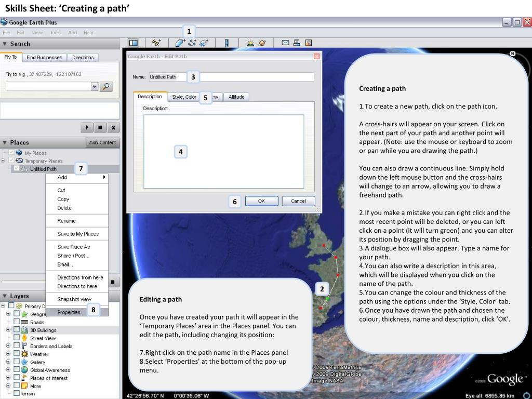Collapse the Layers panel triangle
This screenshot has height=399, width=532.
[x=5, y=296]
